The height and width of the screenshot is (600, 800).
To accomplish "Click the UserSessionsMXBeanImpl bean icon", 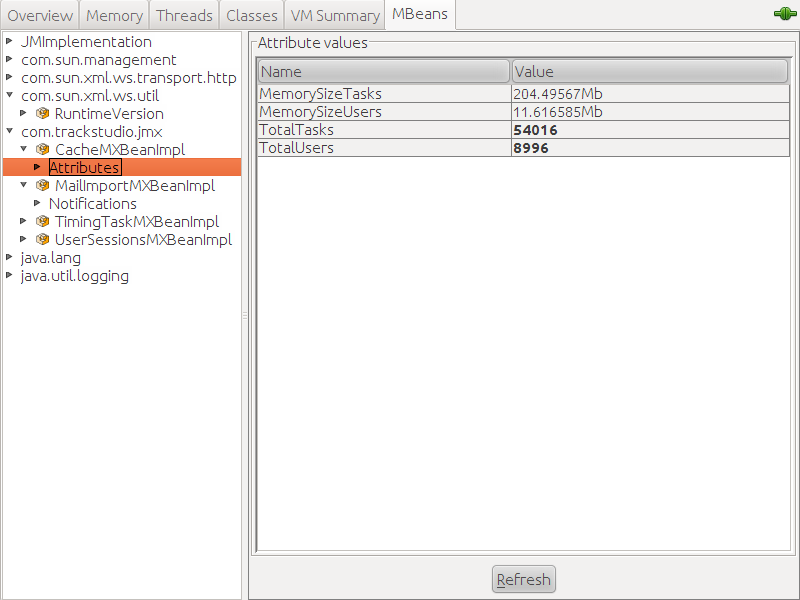I will (43, 240).
